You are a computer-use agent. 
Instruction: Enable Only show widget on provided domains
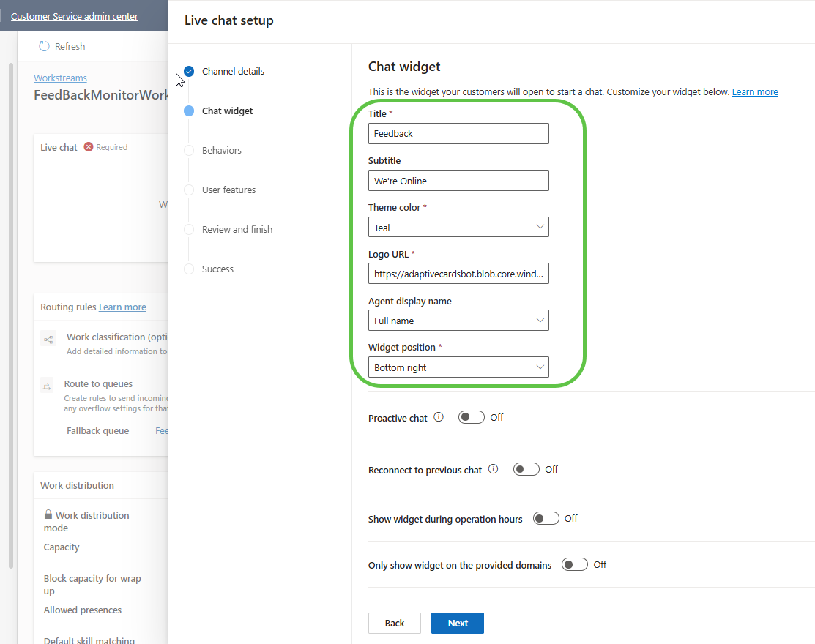(x=575, y=564)
